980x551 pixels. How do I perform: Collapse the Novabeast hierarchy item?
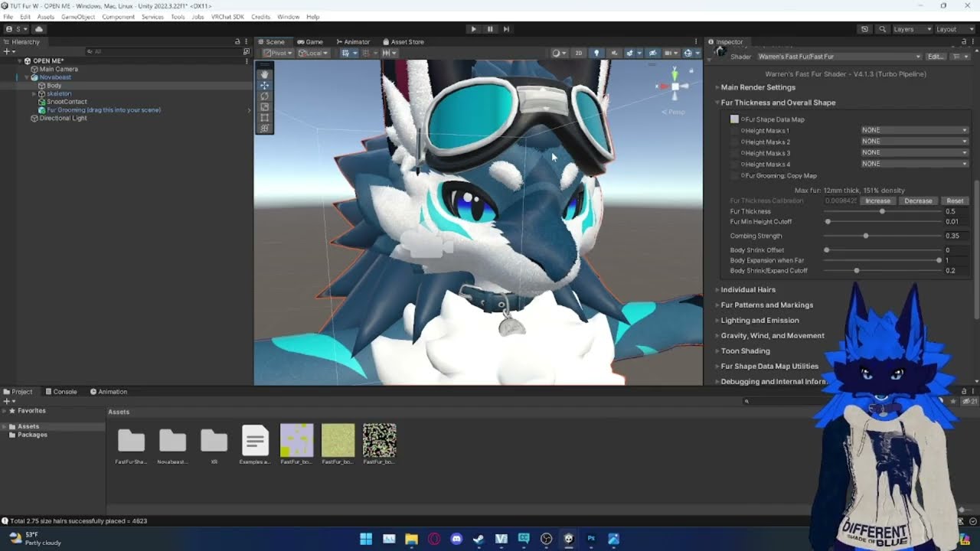(27, 77)
